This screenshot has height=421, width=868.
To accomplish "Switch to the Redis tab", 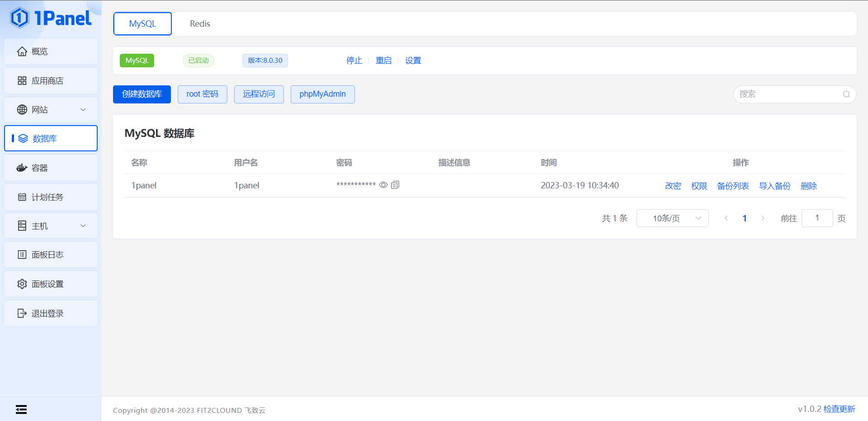I will pos(200,23).
